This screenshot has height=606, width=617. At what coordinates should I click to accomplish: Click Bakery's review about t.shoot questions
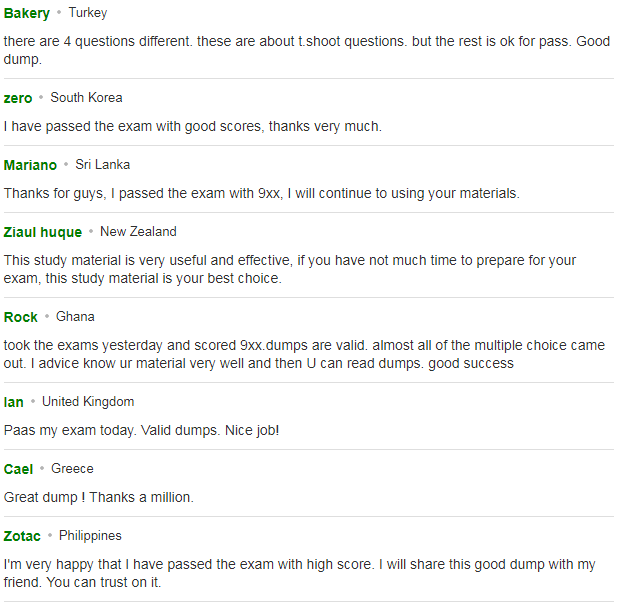click(x=307, y=50)
